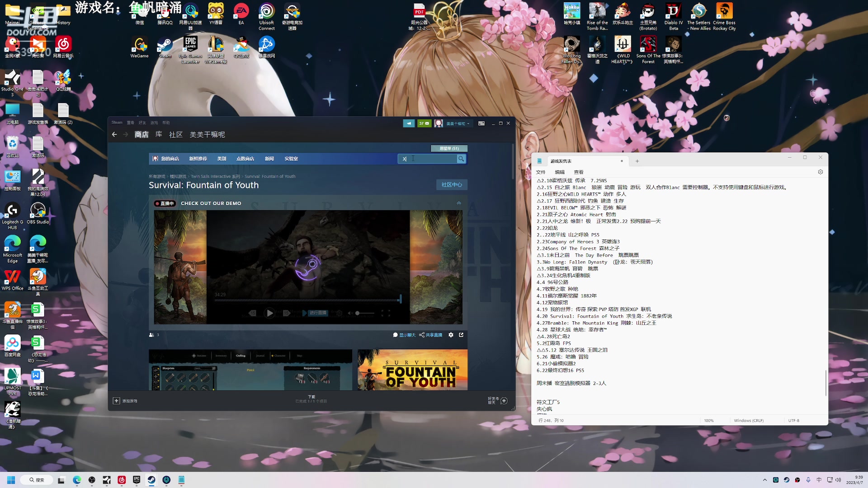
Task: Click Notepad zoom level 100%
Action: [x=709, y=421]
